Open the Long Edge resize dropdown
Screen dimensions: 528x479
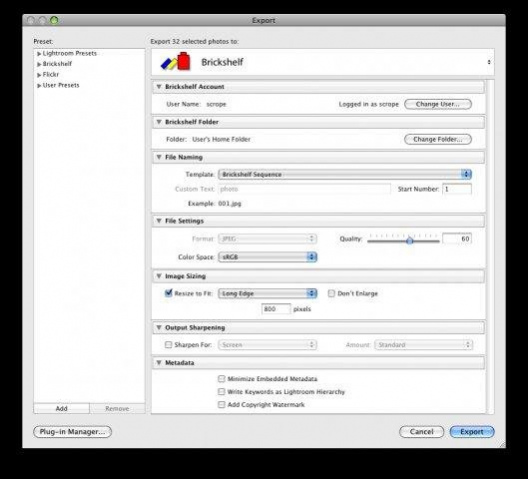pyautogui.click(x=267, y=293)
